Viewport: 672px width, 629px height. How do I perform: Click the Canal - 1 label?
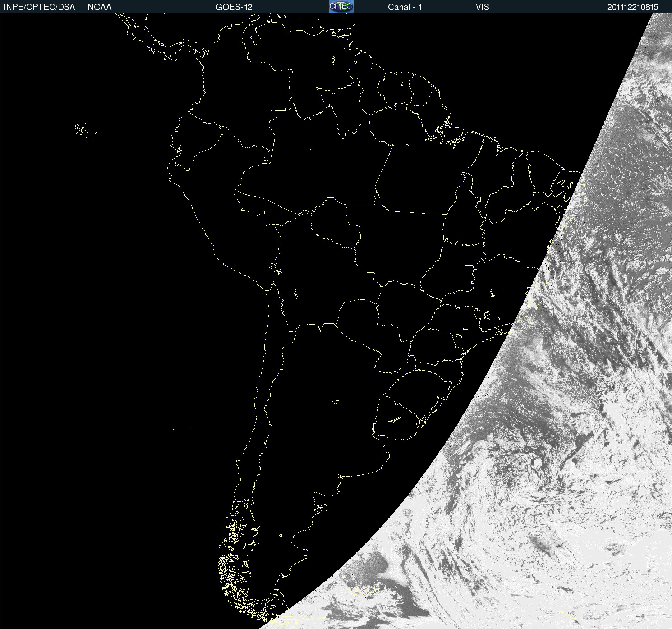(x=405, y=7)
